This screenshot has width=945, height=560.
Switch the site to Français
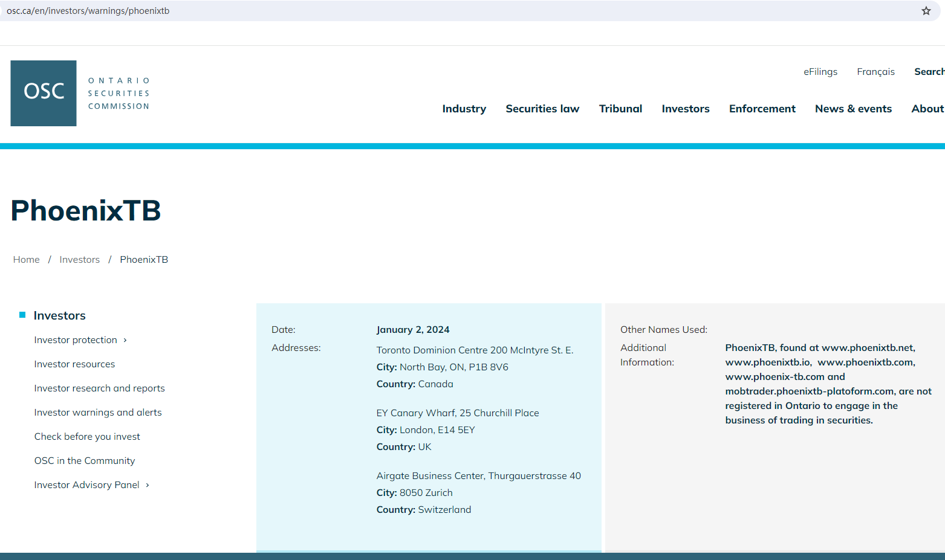pyautogui.click(x=875, y=72)
